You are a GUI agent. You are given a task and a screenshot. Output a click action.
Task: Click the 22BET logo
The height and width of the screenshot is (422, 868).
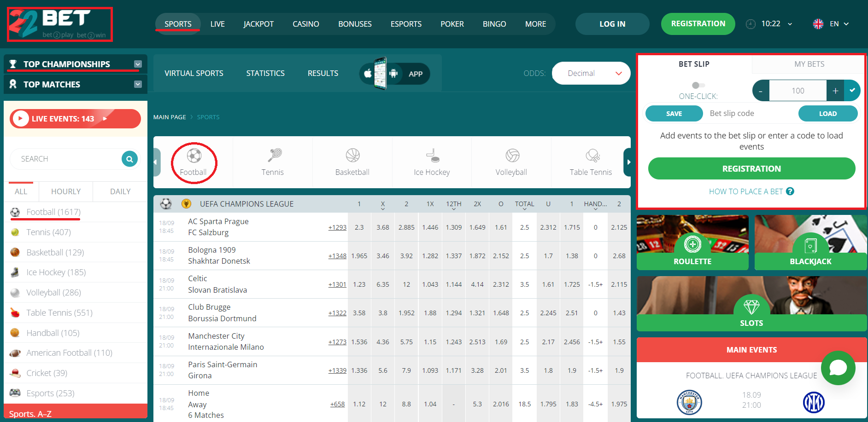pyautogui.click(x=59, y=24)
